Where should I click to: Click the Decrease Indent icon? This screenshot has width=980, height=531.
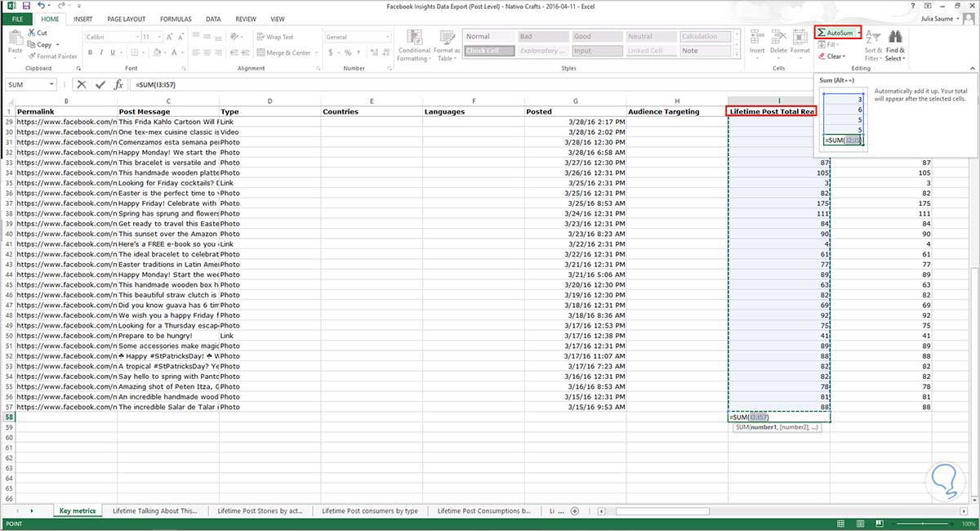click(x=236, y=52)
